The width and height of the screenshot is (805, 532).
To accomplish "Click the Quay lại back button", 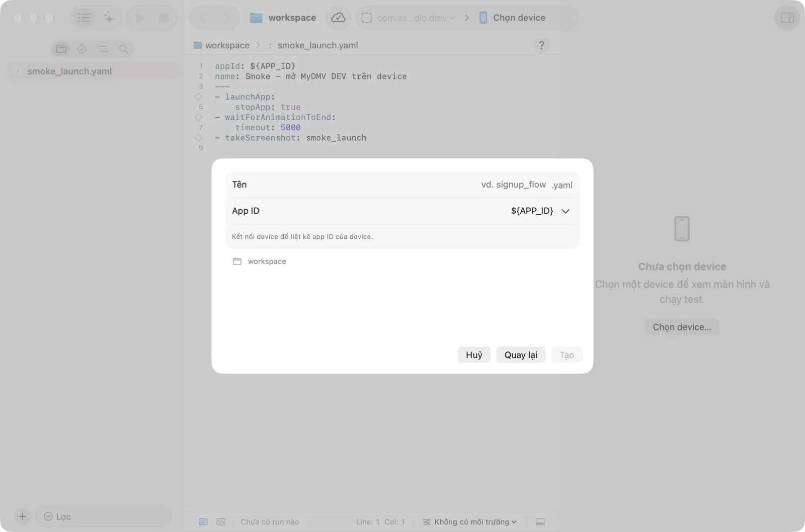I will tap(521, 355).
